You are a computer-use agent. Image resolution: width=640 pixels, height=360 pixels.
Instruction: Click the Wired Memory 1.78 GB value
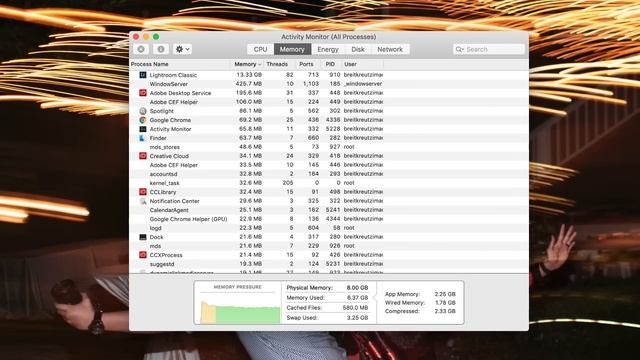tap(445, 302)
